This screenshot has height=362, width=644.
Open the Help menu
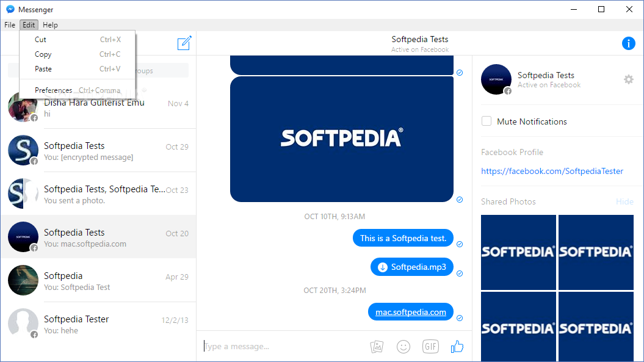coord(50,24)
